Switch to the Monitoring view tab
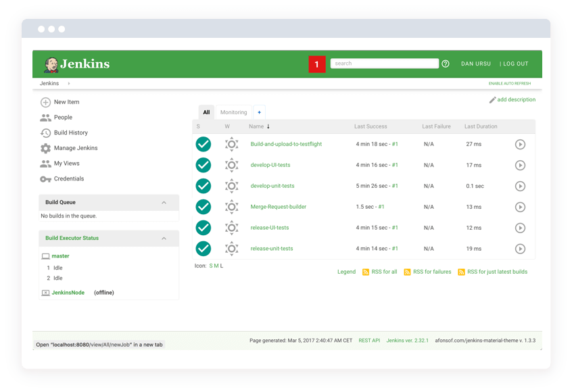This screenshot has width=572, height=392. point(233,112)
